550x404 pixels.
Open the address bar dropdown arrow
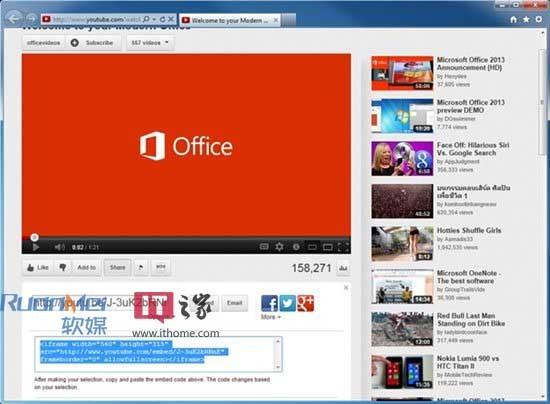click(154, 19)
